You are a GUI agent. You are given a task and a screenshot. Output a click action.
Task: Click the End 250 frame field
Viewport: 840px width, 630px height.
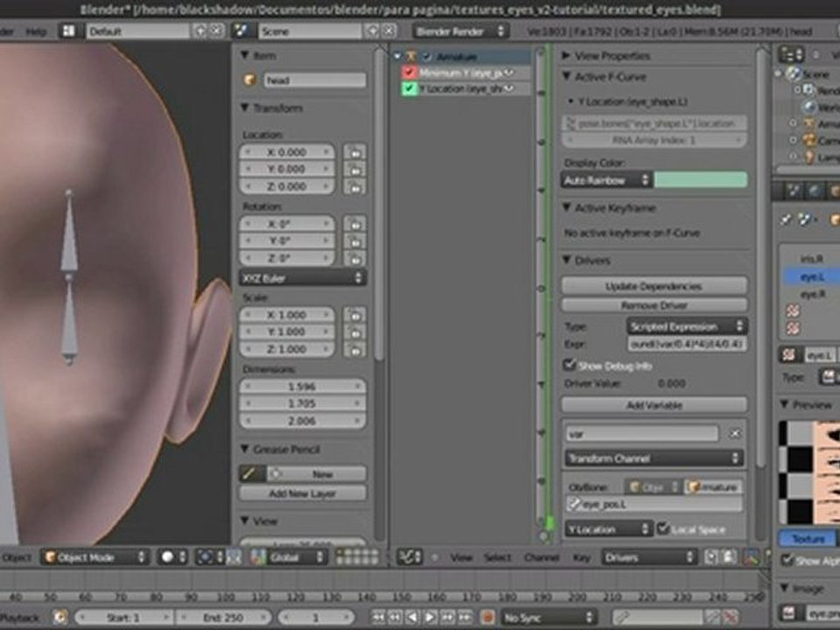pos(223,618)
